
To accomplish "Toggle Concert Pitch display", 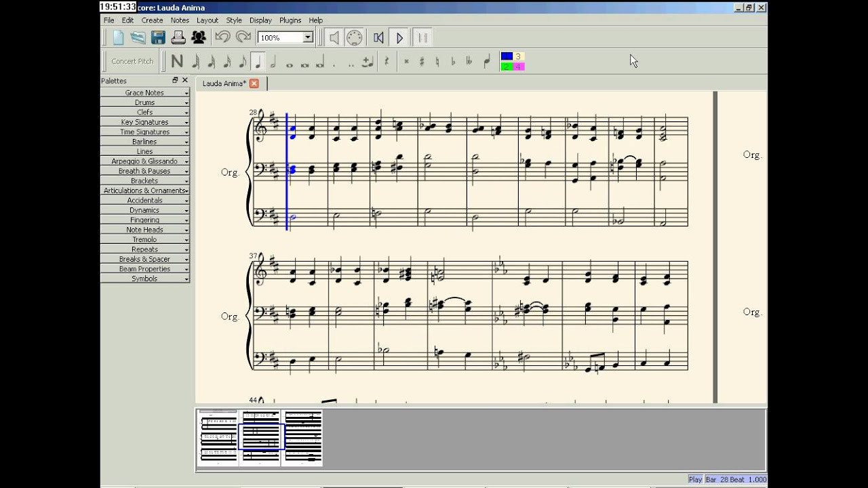I will (x=132, y=61).
